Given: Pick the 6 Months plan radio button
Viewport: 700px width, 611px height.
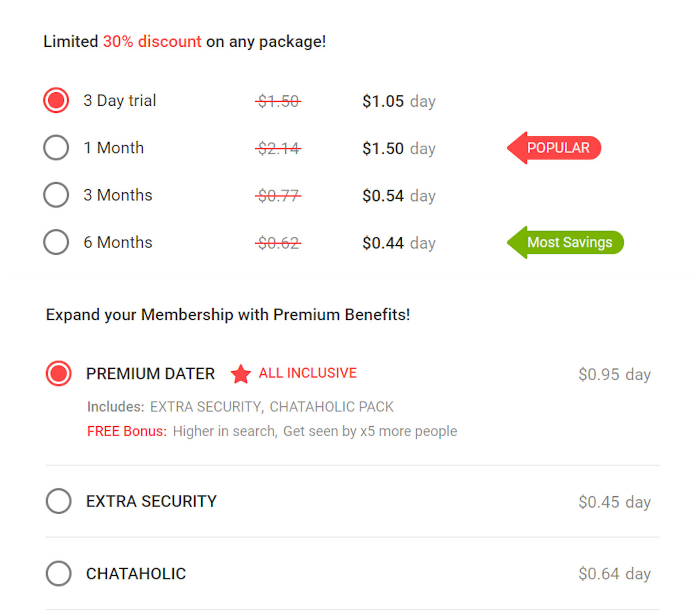Looking at the screenshot, I should (x=56, y=242).
